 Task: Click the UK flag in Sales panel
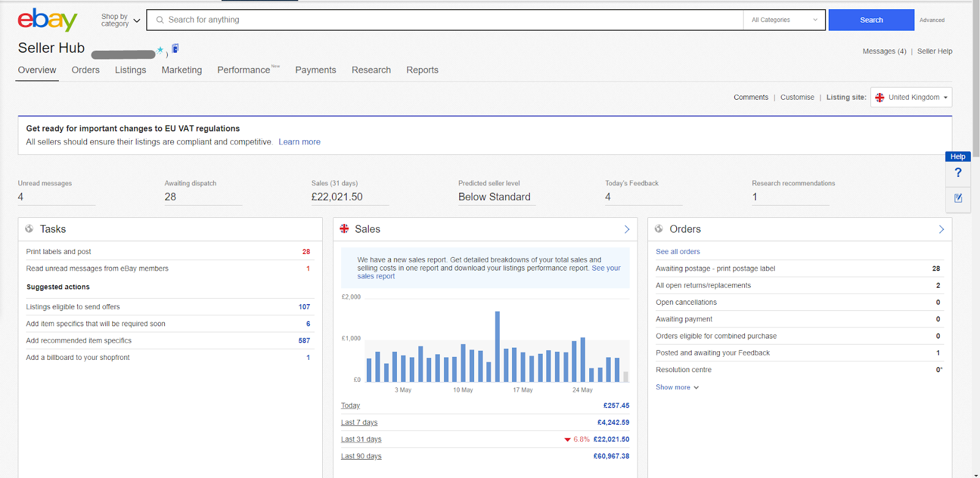pyautogui.click(x=344, y=228)
